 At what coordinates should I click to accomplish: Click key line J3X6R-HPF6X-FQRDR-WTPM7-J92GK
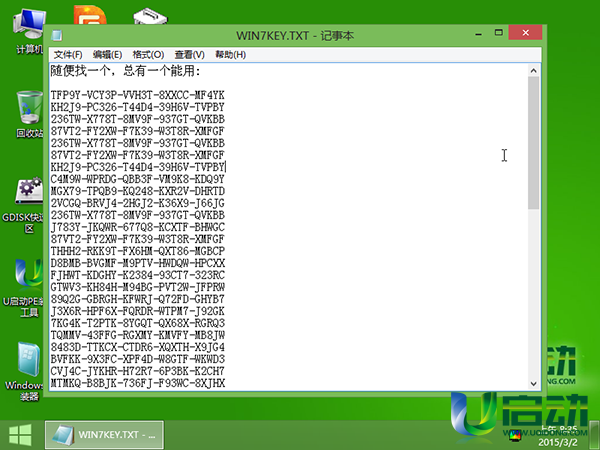click(x=138, y=311)
